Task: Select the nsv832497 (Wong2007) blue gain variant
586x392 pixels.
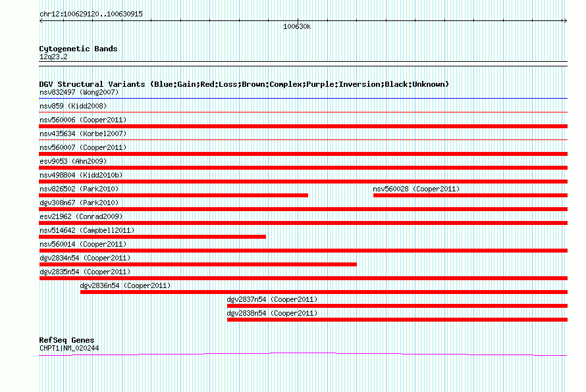Action: 303,99
